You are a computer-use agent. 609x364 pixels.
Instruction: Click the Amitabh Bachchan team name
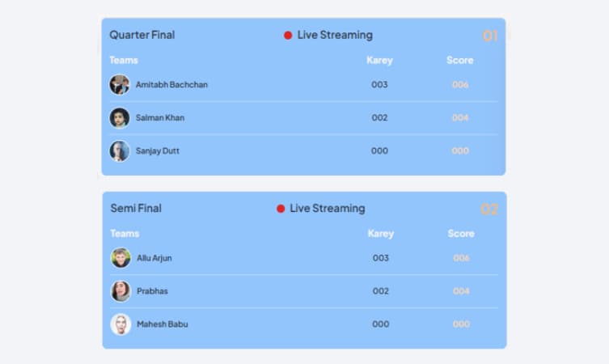pos(171,85)
